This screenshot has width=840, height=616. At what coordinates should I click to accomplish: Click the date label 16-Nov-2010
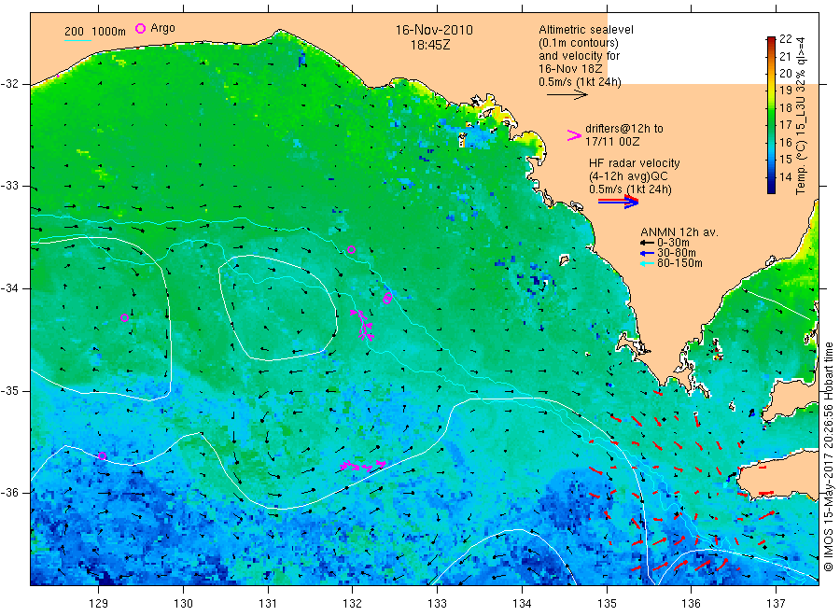[434, 30]
